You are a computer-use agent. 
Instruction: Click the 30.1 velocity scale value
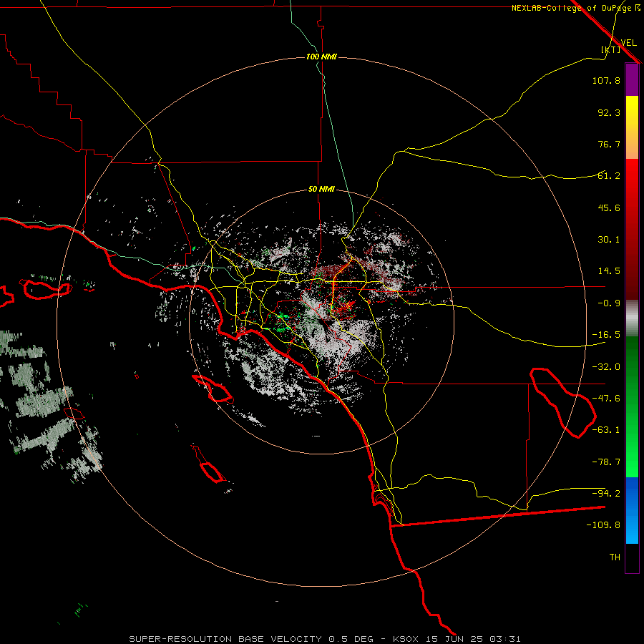609,240
